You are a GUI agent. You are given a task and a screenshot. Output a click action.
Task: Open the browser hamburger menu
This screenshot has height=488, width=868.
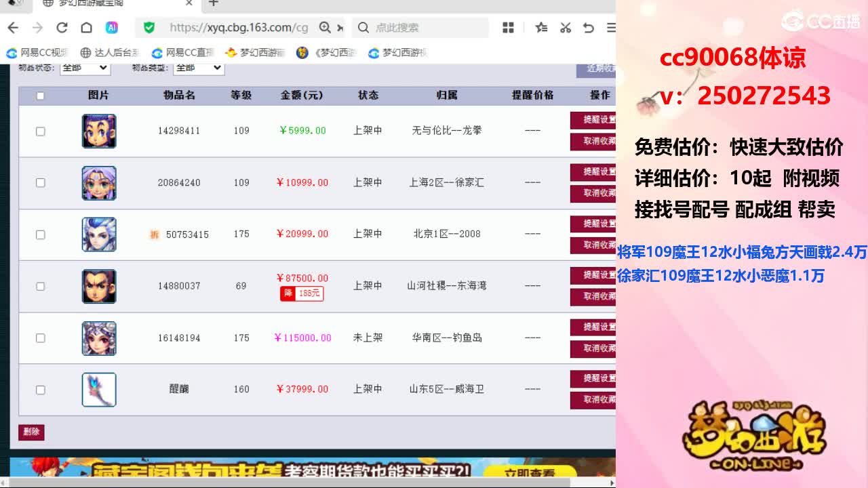[x=611, y=28]
